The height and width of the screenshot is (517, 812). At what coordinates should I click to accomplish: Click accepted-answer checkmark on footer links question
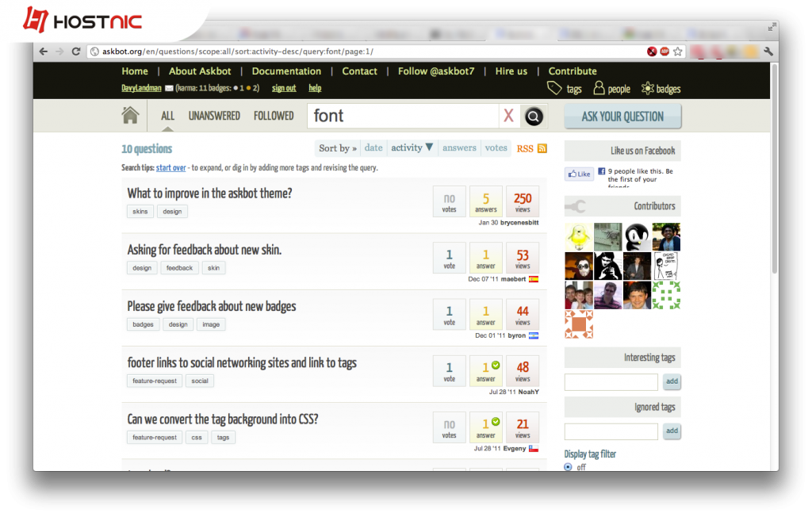coord(496,366)
